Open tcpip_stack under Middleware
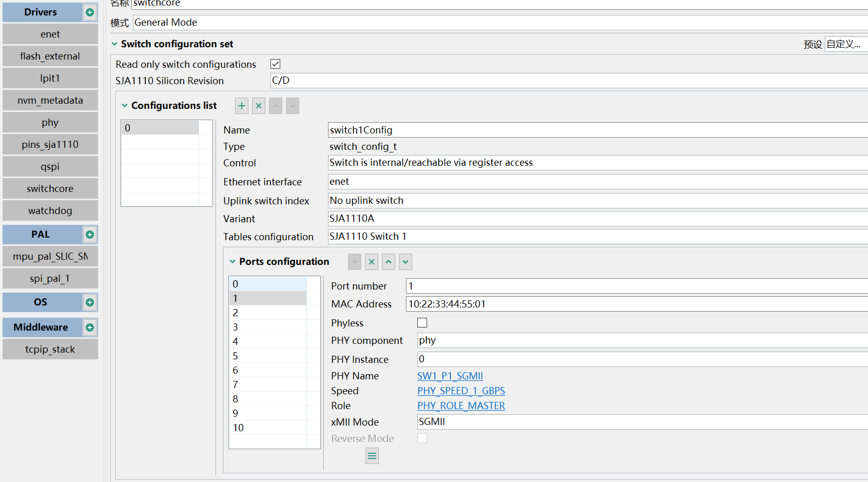Screen dimensions: 868x482 50,349
